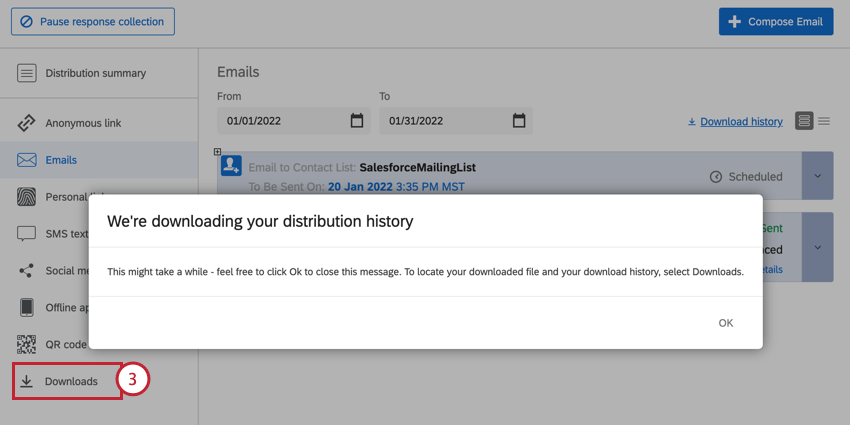Open the To date calendar picker
This screenshot has height=425, width=850.
(x=519, y=121)
